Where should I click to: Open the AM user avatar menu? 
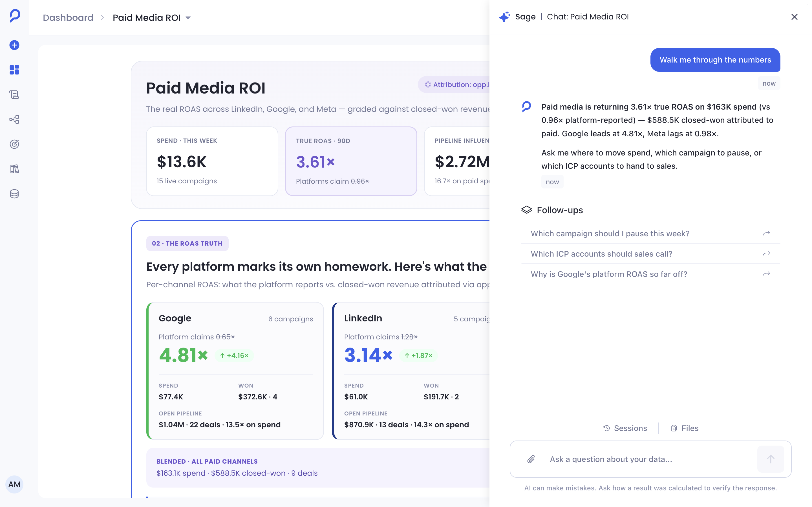[14, 484]
